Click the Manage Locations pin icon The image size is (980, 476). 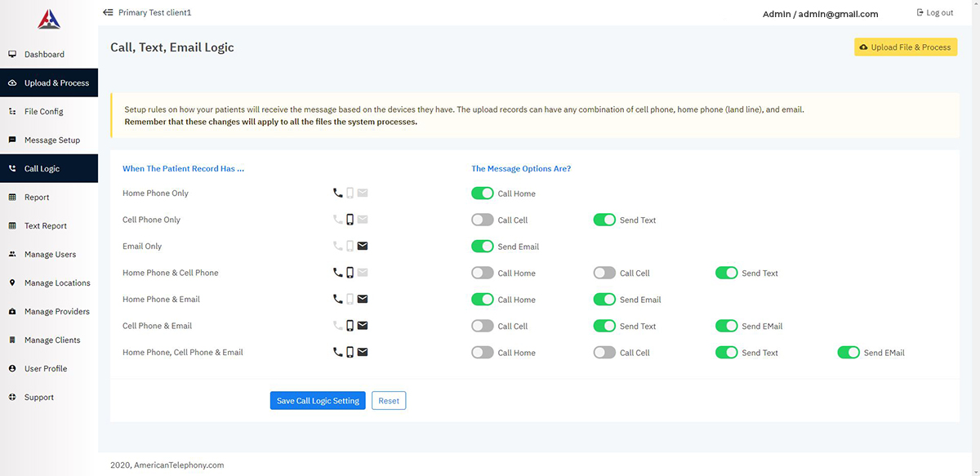pos(12,283)
